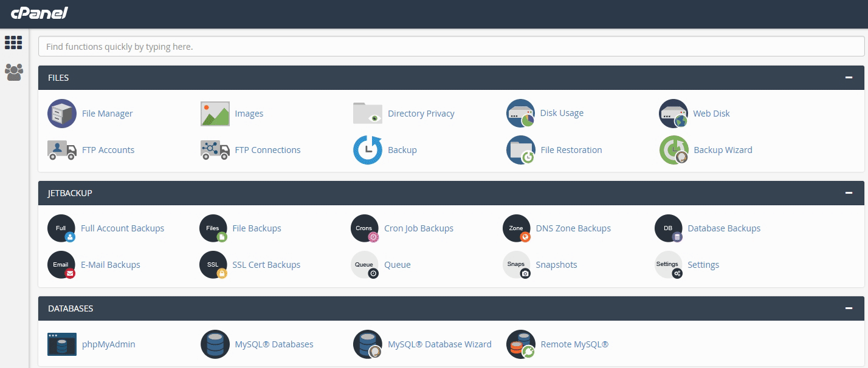Open the Cron Job Backups icon
The height and width of the screenshot is (368, 868).
[365, 229]
